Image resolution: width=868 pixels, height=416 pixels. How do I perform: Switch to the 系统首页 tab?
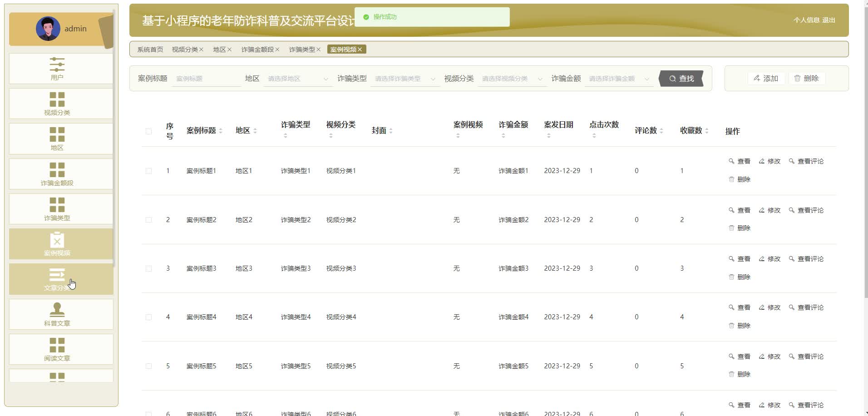tap(150, 50)
